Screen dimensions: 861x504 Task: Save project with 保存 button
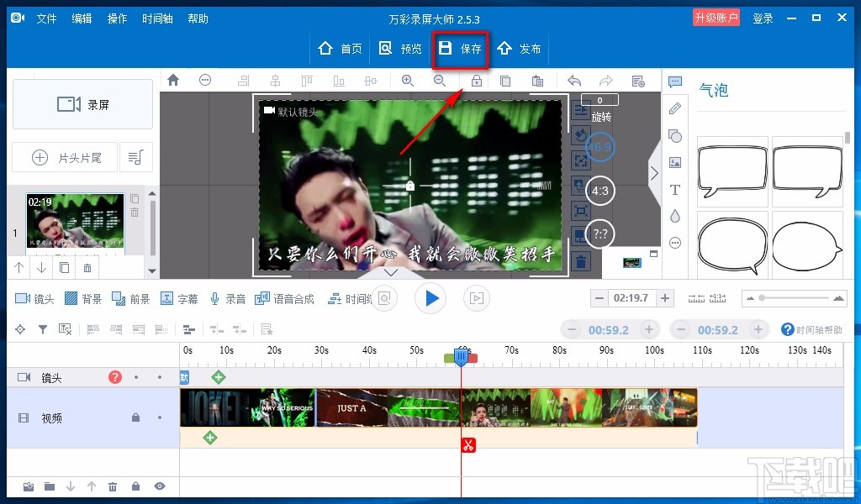(460, 49)
